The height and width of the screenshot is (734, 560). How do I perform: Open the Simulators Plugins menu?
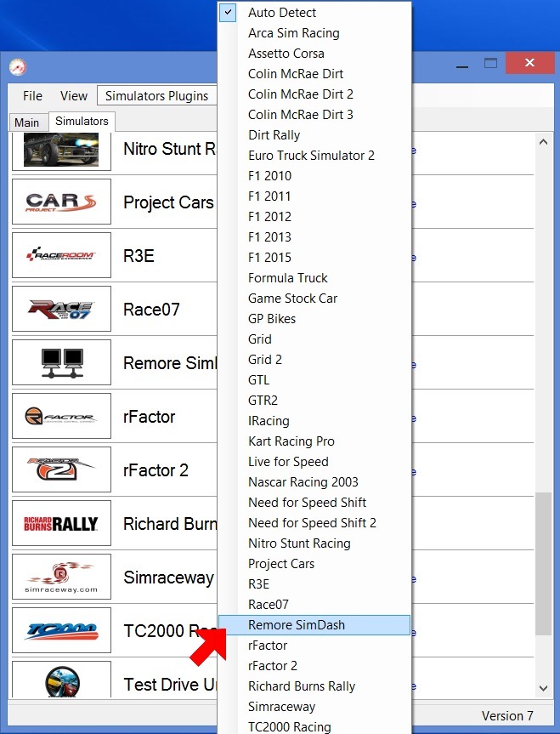tap(156, 96)
